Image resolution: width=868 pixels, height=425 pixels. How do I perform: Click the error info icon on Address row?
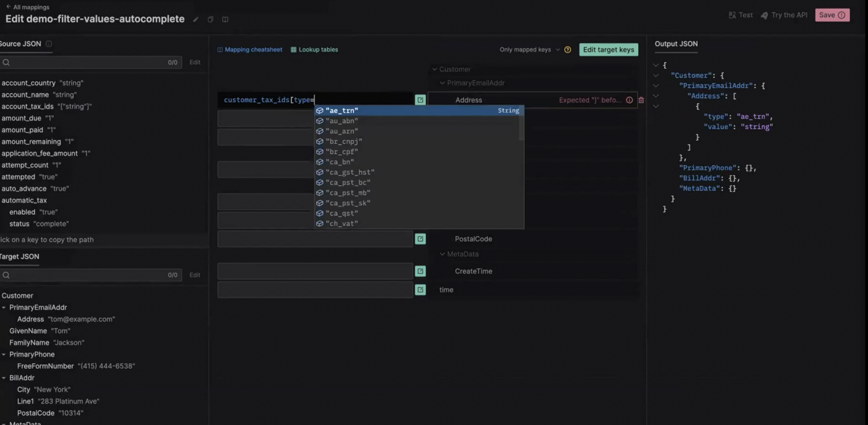pyautogui.click(x=629, y=100)
